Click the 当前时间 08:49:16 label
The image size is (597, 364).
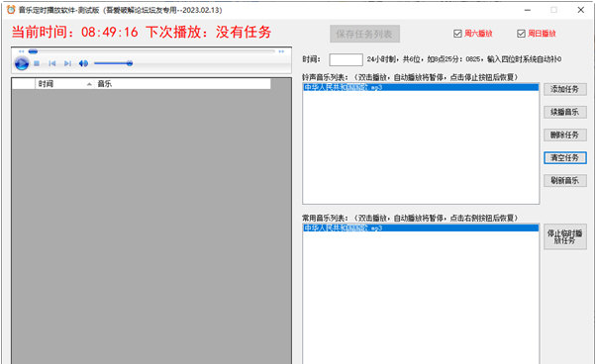click(x=74, y=32)
